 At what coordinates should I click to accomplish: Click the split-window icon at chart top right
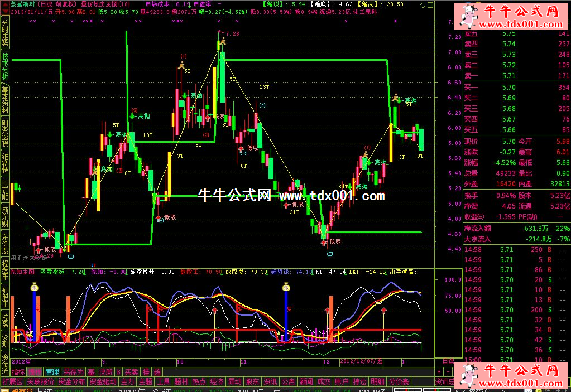430,5
